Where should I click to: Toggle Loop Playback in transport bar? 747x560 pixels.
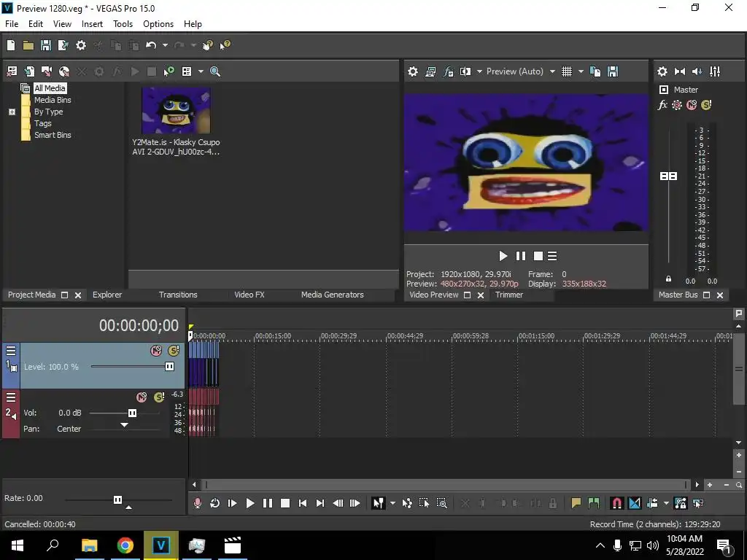(215, 503)
